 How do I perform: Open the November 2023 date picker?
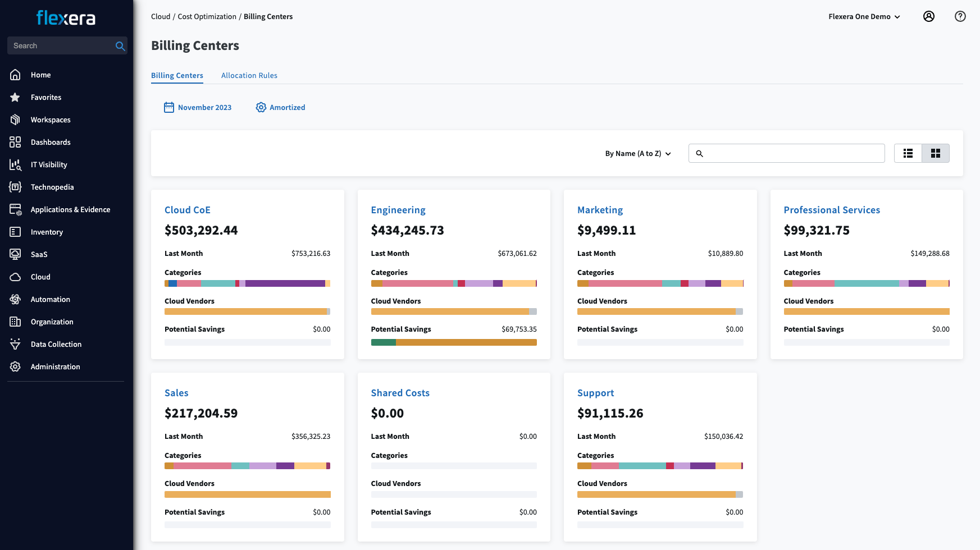point(198,107)
